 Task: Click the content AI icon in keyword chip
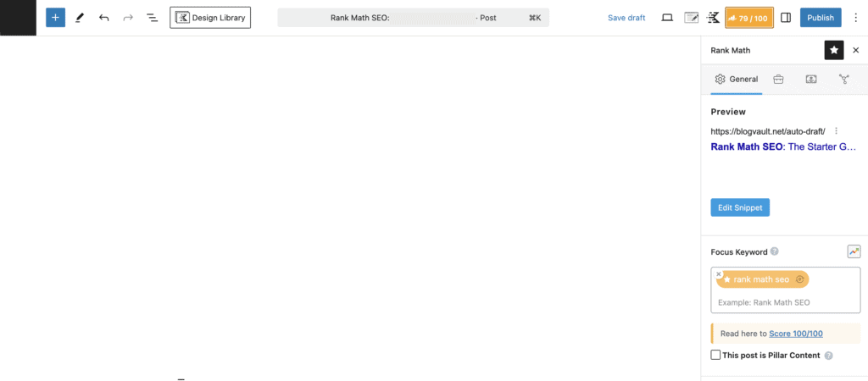(800, 279)
